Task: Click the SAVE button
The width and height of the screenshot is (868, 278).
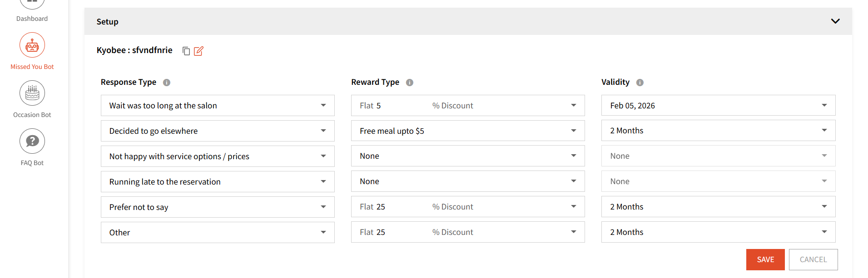Action: click(x=765, y=259)
